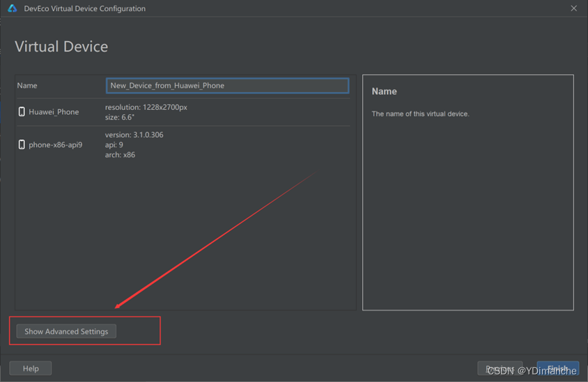The height and width of the screenshot is (382, 588).
Task: Click the Huawei_Phone device icon
Action: (22, 111)
